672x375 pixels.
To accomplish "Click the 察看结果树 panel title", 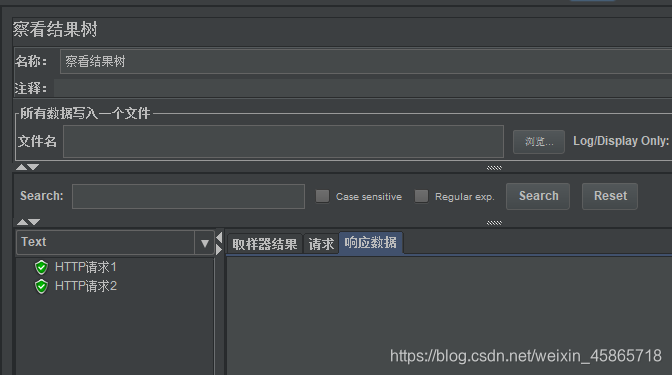I will click(x=55, y=30).
